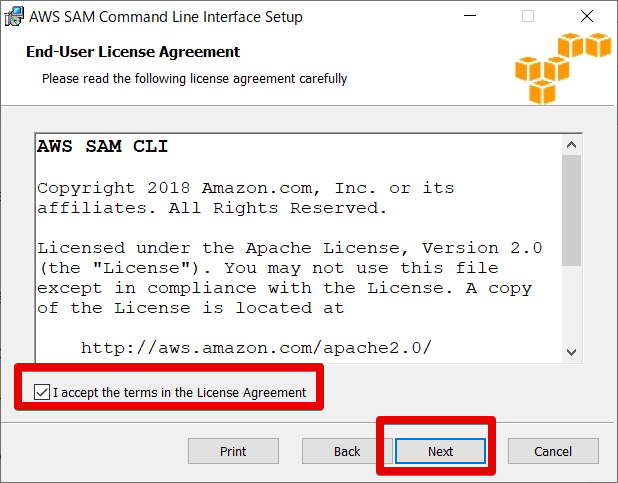Image resolution: width=618 pixels, height=483 pixels.
Task: Click the license text scrollbar thumb
Action: click(x=571, y=210)
